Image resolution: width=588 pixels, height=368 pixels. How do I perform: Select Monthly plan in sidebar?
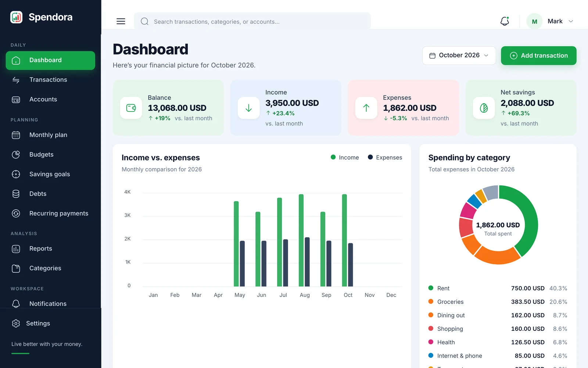coord(50,135)
